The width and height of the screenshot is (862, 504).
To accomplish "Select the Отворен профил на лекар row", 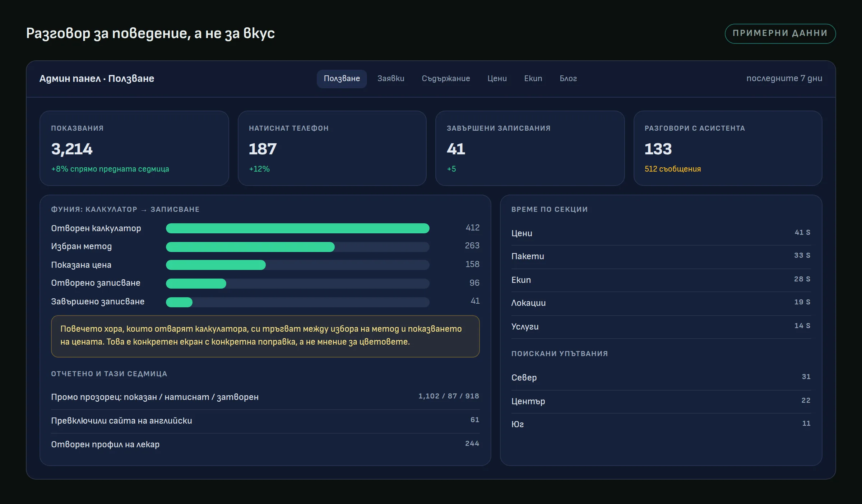I will pyautogui.click(x=265, y=444).
